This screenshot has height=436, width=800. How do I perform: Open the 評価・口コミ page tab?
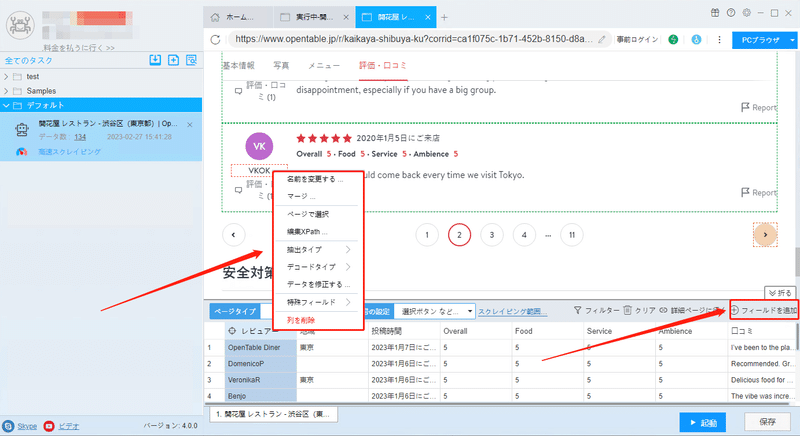click(383, 65)
